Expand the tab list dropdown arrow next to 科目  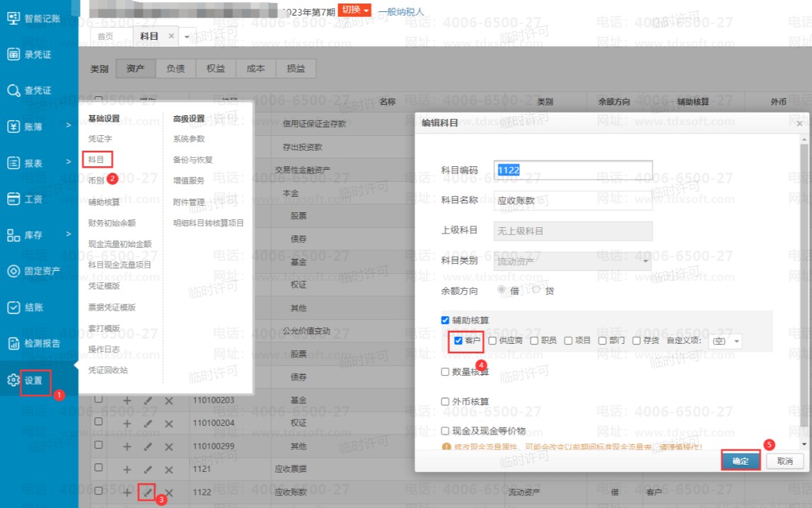click(187, 36)
